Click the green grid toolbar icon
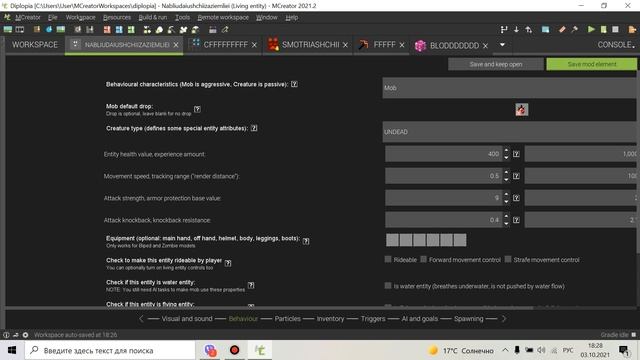The image size is (640, 360). point(131,29)
